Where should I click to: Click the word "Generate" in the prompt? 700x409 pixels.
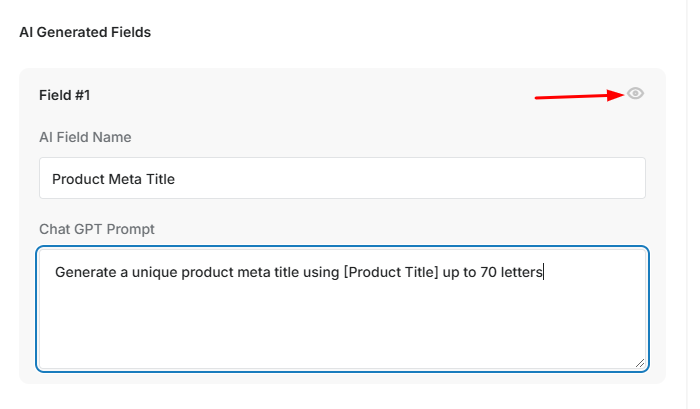86,272
